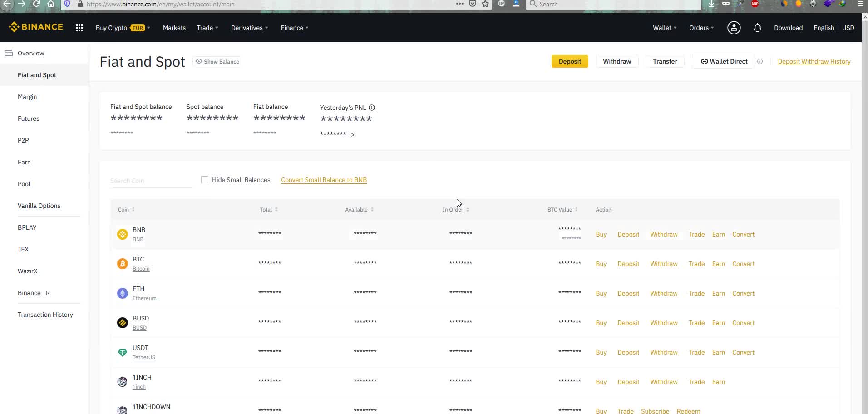868x414 pixels.
Task: Open the Download link in header
Action: 788,28
